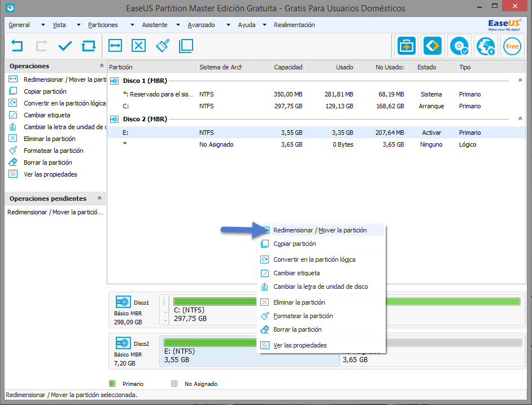Viewport: 532px width, 405px height.
Task: Select the Reservado para el sis... partition row
Action: click(316, 94)
